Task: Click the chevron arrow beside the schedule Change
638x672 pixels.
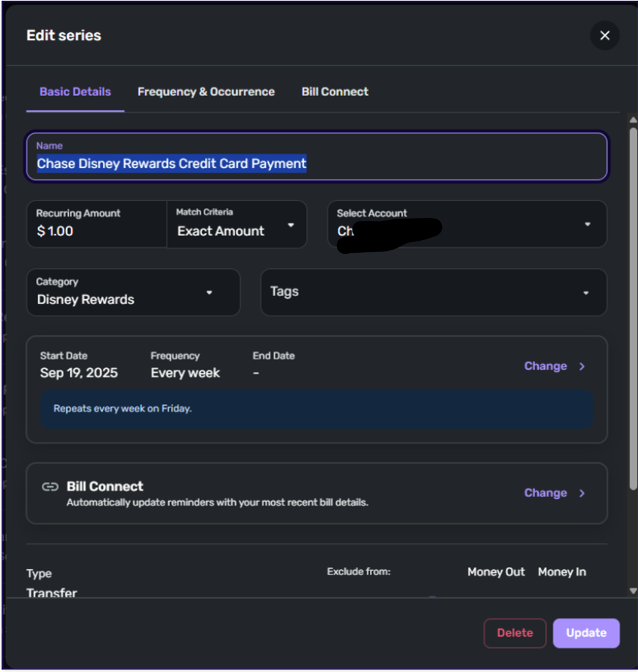Action: pyautogui.click(x=582, y=366)
